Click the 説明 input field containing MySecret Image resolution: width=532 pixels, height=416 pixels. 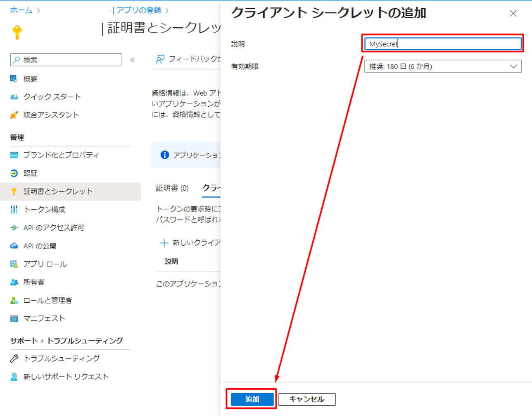[443, 44]
